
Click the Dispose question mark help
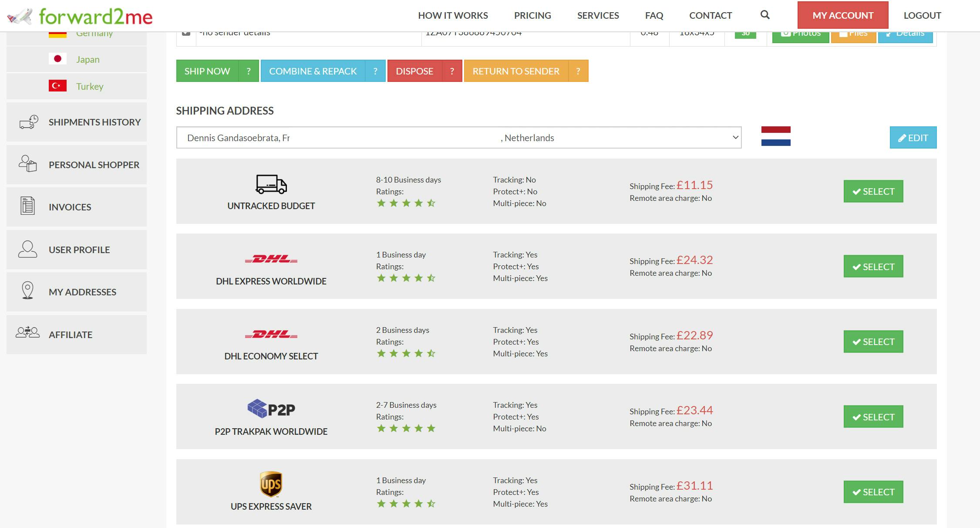[452, 71]
